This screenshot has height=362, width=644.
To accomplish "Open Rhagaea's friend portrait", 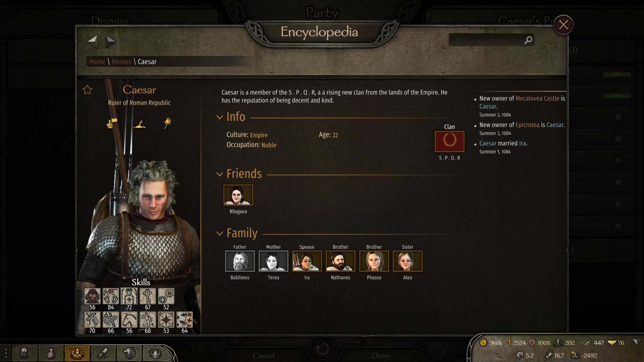I will click(x=238, y=195).
